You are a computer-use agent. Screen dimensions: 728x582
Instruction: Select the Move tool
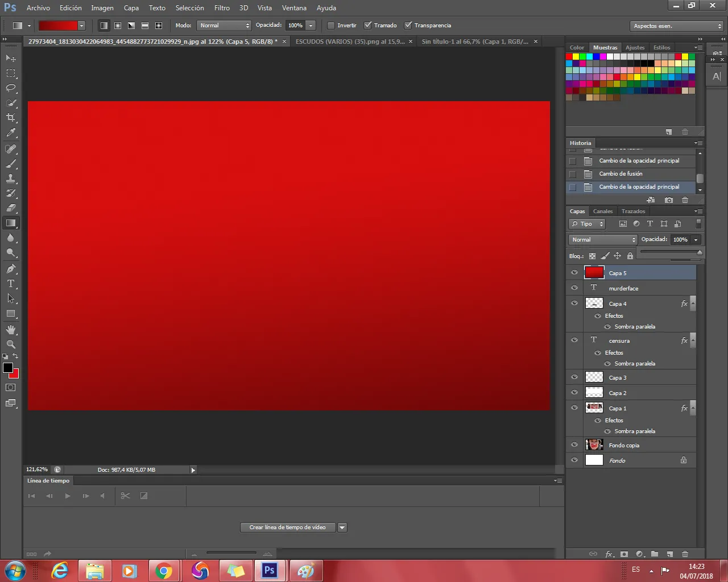coord(11,58)
